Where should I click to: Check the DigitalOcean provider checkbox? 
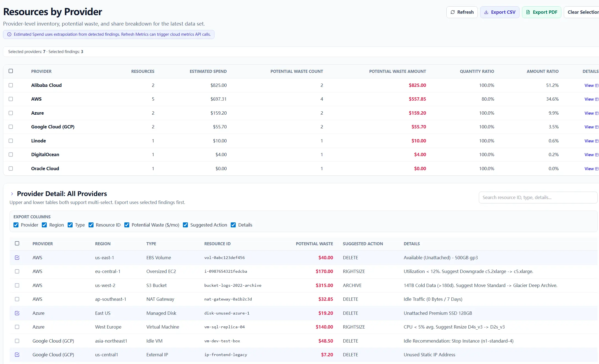click(11, 155)
